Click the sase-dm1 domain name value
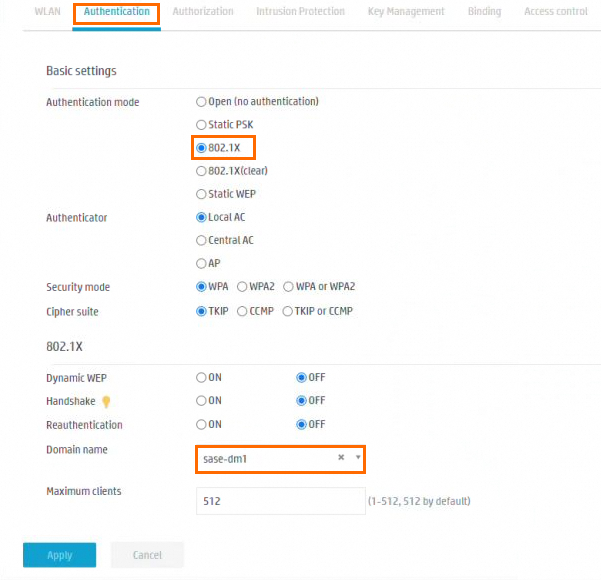The height and width of the screenshot is (580, 601). (x=225, y=459)
